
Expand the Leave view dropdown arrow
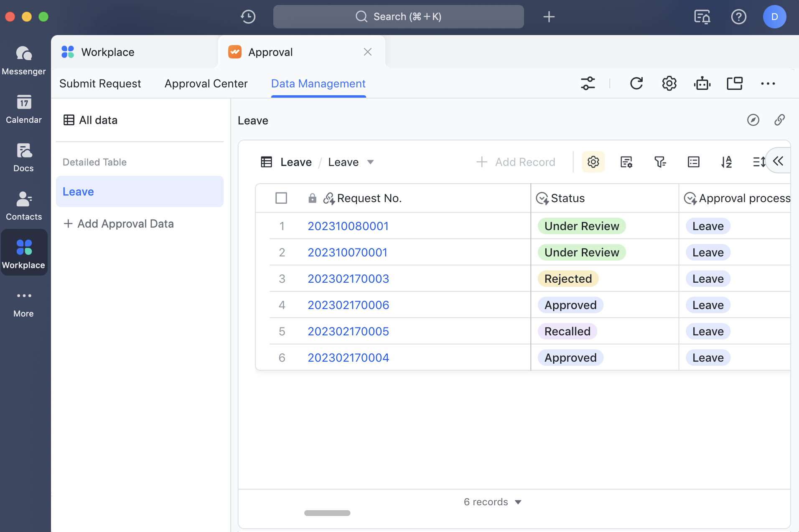pos(370,162)
